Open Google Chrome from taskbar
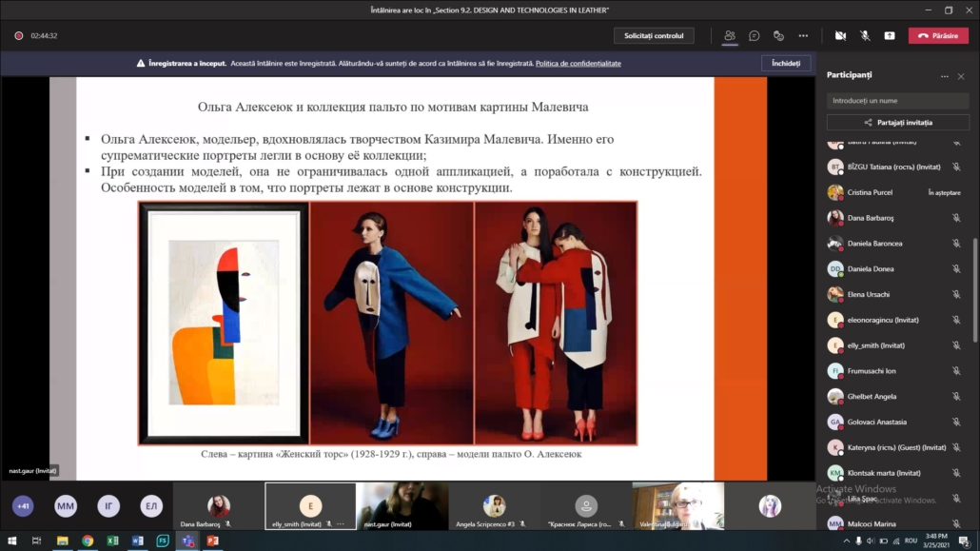Image resolution: width=980 pixels, height=551 pixels. coord(88,541)
